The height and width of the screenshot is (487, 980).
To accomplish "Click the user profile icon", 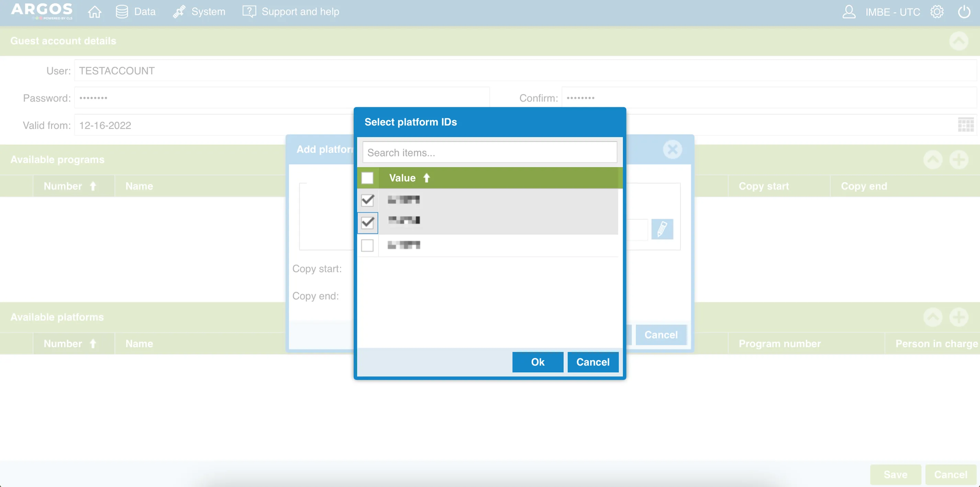I will pyautogui.click(x=849, y=12).
